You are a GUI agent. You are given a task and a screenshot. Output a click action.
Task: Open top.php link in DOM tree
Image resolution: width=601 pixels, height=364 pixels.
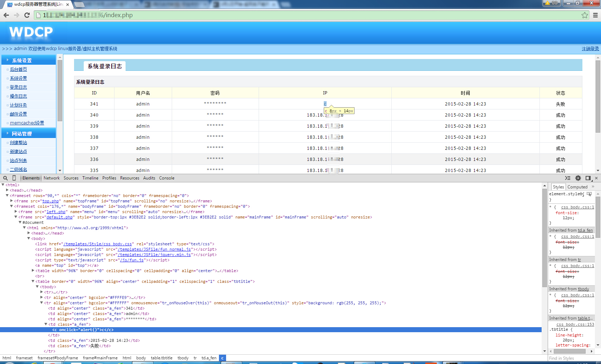(50, 201)
